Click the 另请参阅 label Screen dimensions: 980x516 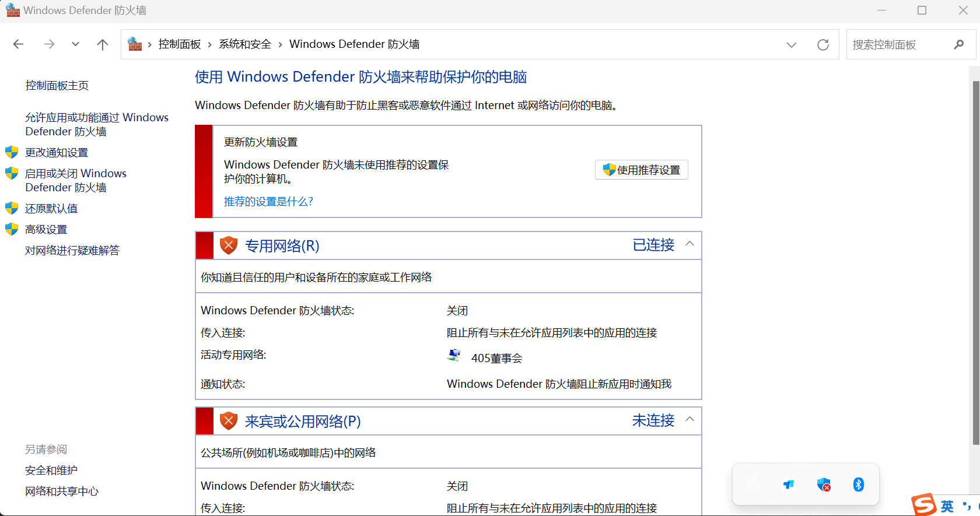click(46, 450)
